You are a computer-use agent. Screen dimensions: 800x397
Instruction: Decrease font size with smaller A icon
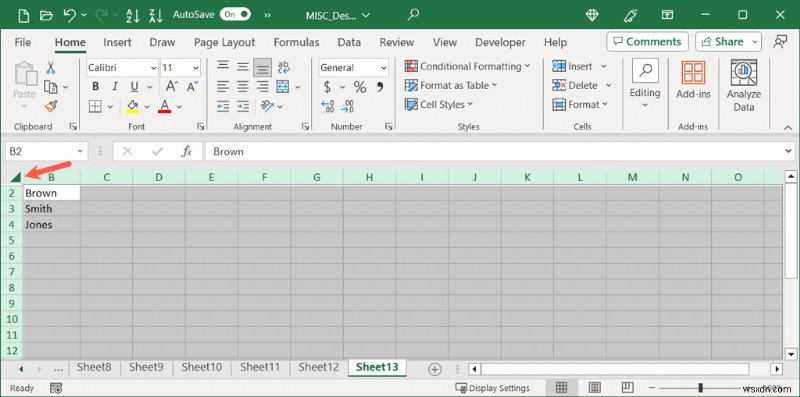(x=192, y=86)
